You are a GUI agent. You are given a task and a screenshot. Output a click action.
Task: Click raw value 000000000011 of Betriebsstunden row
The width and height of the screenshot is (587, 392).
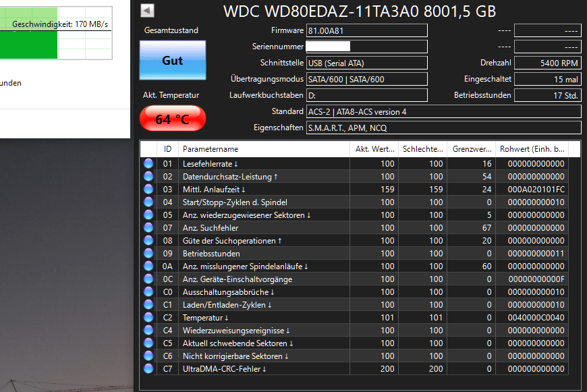[536, 254]
